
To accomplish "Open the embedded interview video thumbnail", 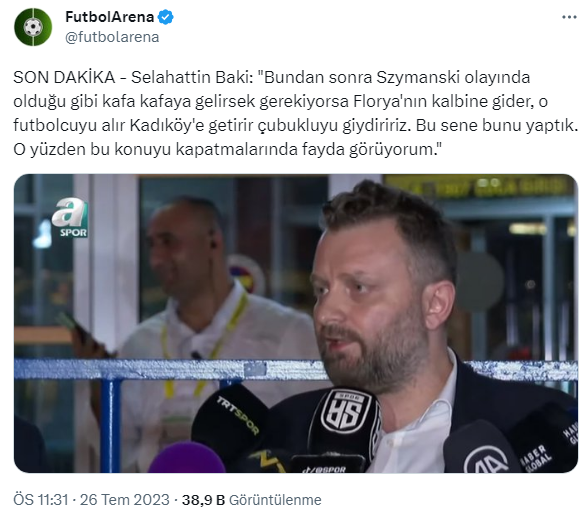I will coord(296,323).
